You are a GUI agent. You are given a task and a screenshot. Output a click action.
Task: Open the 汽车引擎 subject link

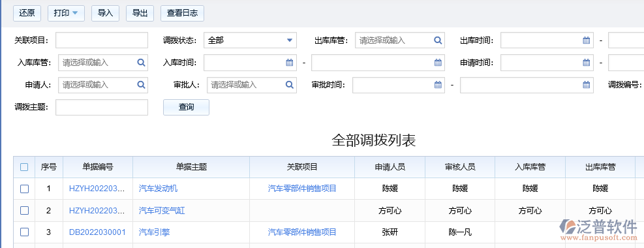(154, 232)
